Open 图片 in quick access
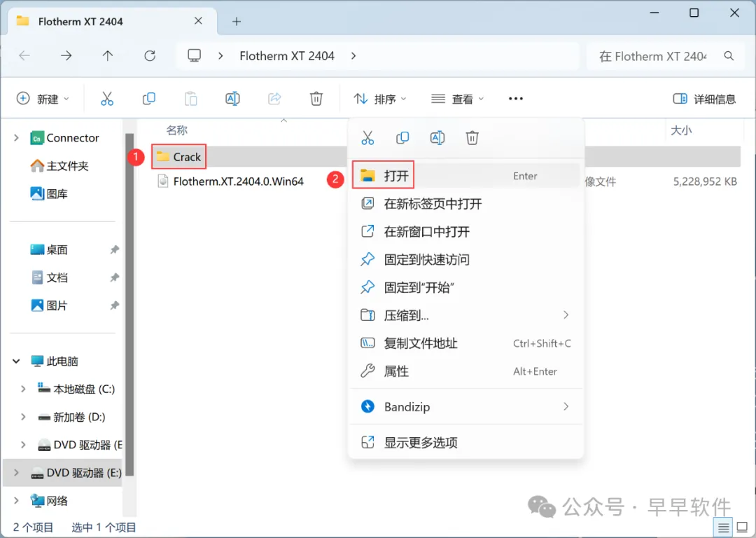Image resolution: width=756 pixels, height=538 pixels. click(49, 305)
